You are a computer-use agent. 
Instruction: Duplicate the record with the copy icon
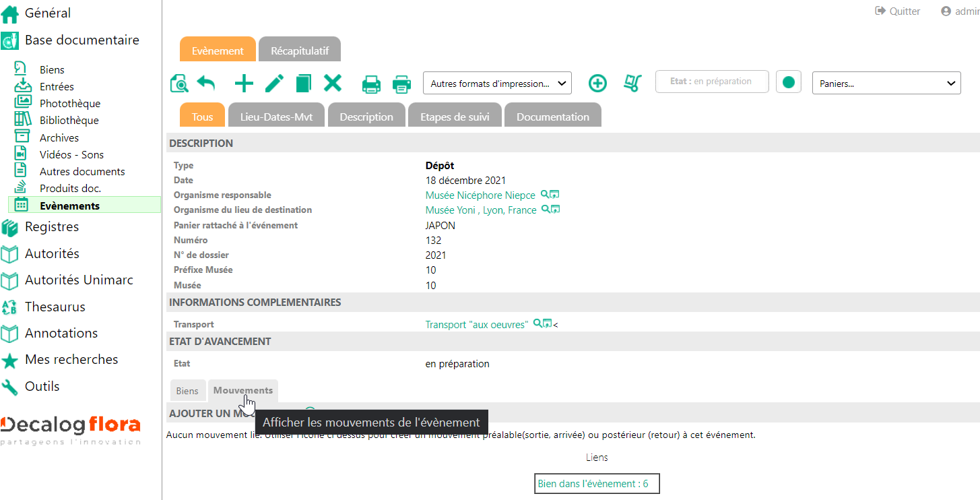click(x=304, y=84)
